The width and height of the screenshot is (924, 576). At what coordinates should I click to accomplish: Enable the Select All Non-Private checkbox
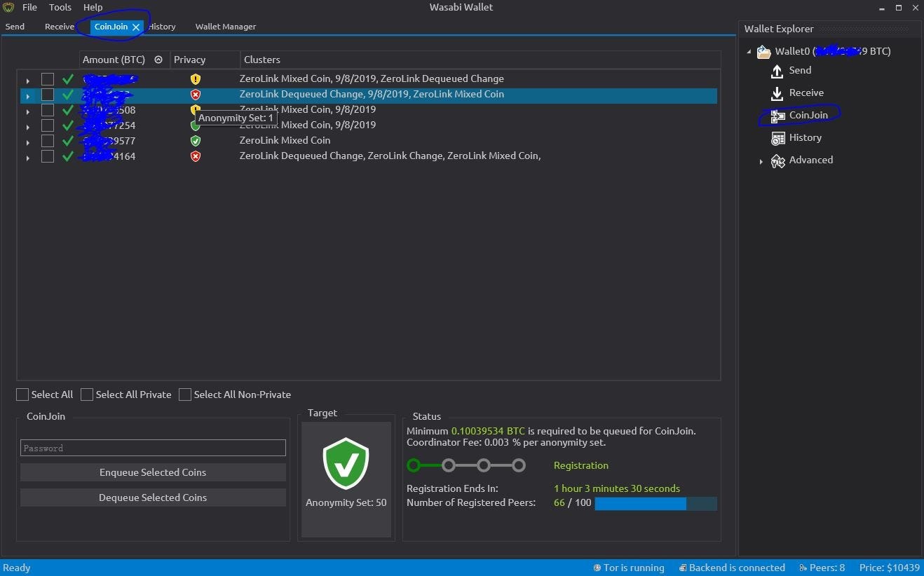point(185,395)
